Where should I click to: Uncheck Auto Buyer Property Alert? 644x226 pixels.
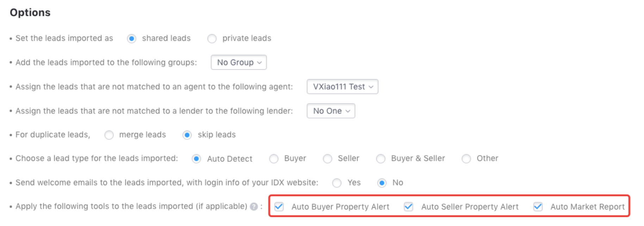(279, 207)
